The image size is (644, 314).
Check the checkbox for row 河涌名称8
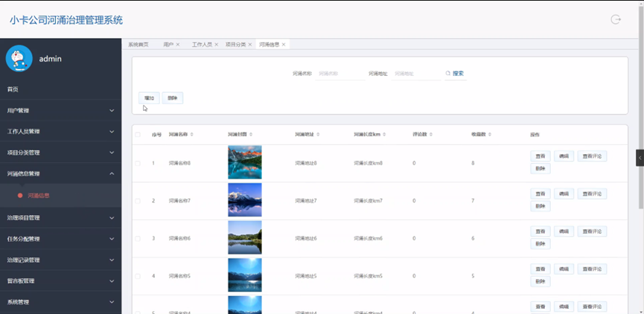click(138, 164)
